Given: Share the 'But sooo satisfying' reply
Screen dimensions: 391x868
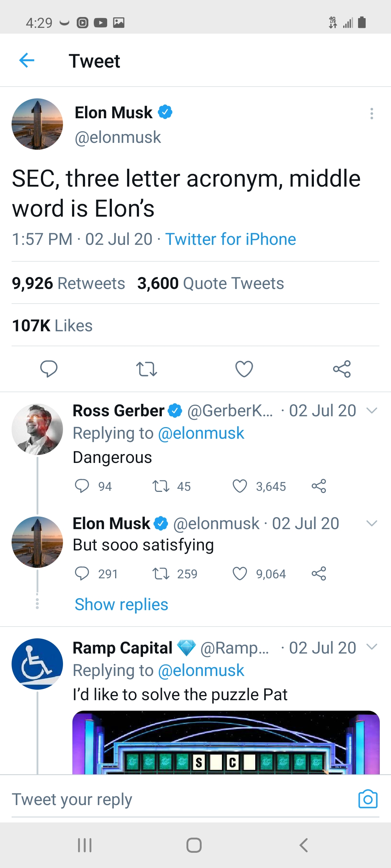Looking at the screenshot, I should click(319, 574).
